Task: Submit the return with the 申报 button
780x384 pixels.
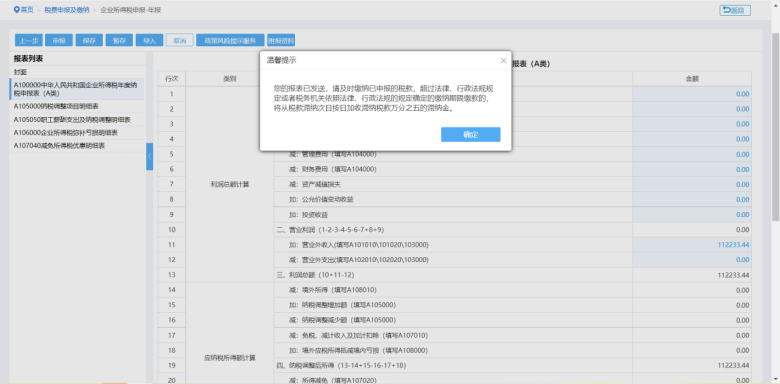Action: click(59, 41)
